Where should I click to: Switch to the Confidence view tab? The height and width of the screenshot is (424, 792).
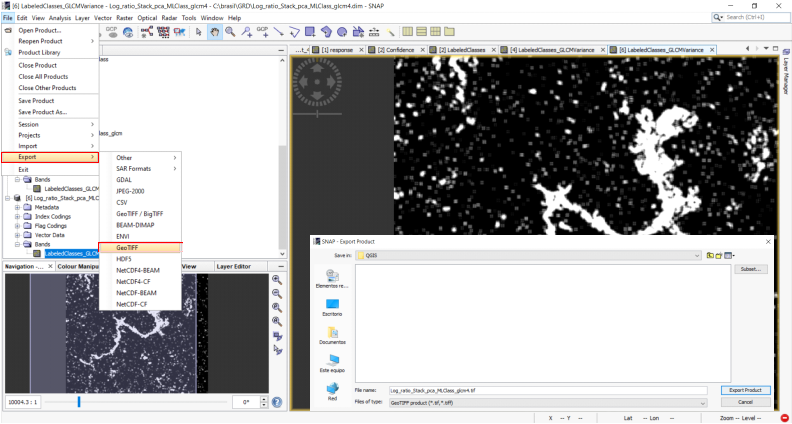click(396, 49)
